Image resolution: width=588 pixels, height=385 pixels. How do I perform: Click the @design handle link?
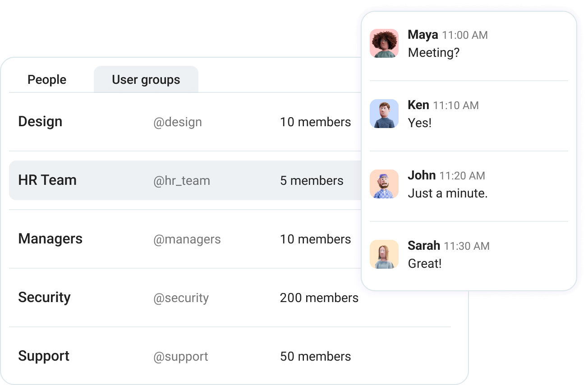tap(178, 122)
